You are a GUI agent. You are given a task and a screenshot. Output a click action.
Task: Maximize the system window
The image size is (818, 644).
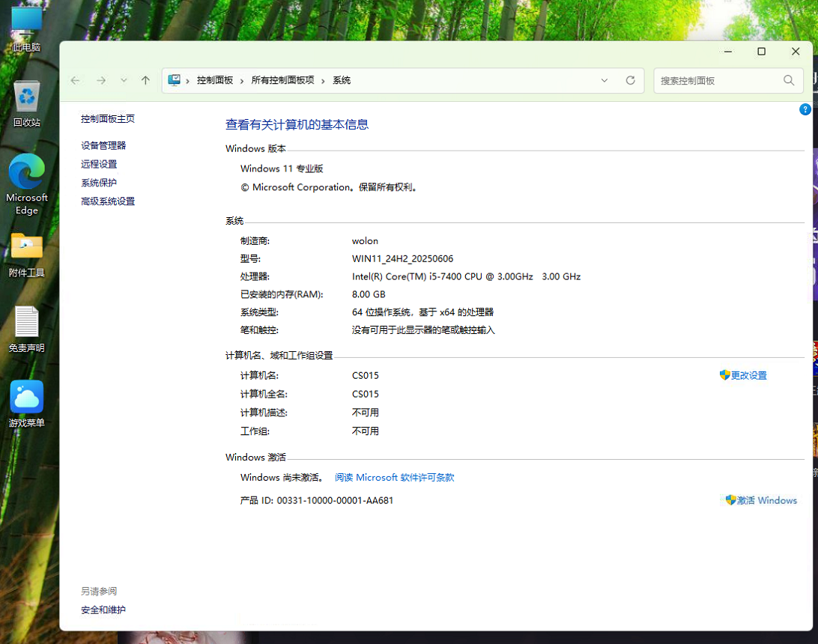pos(762,52)
